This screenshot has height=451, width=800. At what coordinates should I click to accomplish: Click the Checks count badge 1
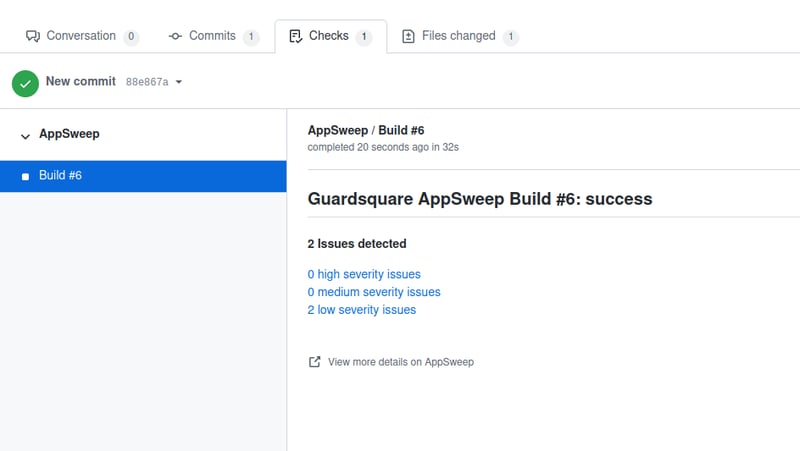[364, 37]
